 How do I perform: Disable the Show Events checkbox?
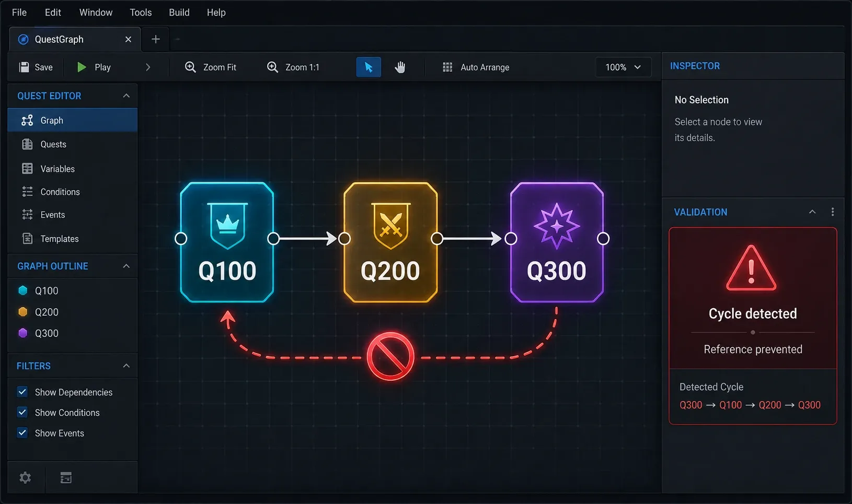click(x=22, y=432)
